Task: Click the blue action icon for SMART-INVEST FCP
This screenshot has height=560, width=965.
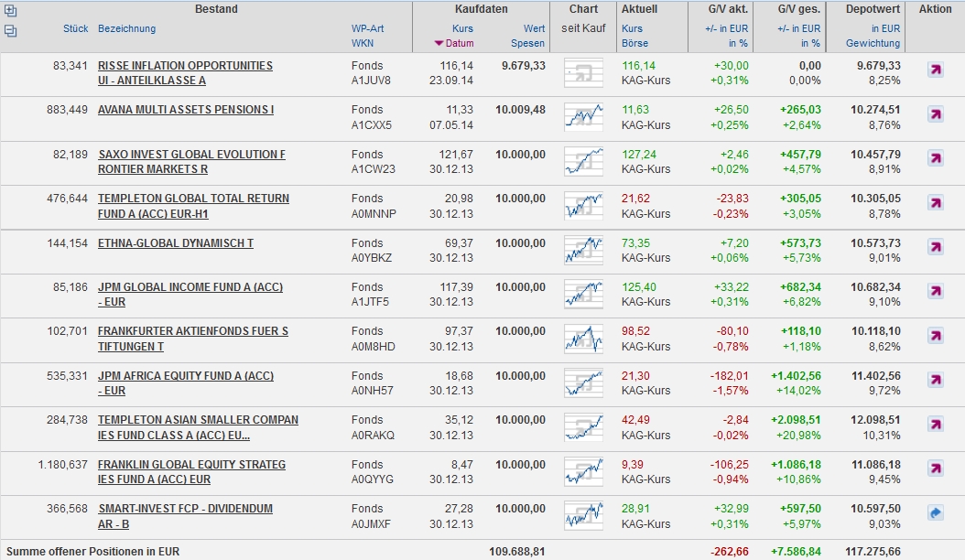Action: pos(935,512)
